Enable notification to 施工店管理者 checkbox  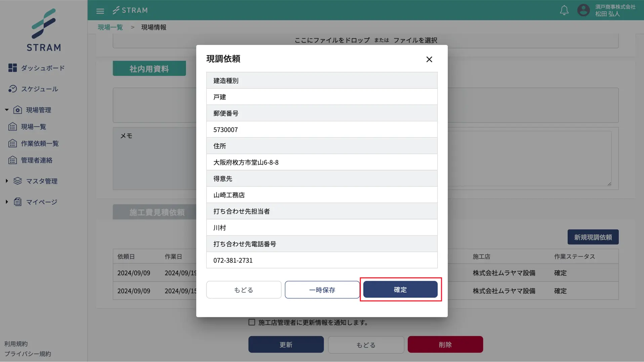point(252,322)
